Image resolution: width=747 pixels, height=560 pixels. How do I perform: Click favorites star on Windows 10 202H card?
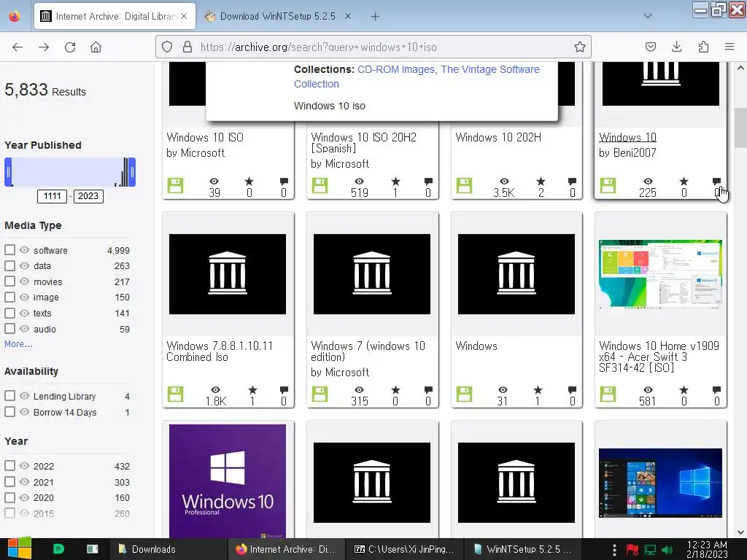541,182
